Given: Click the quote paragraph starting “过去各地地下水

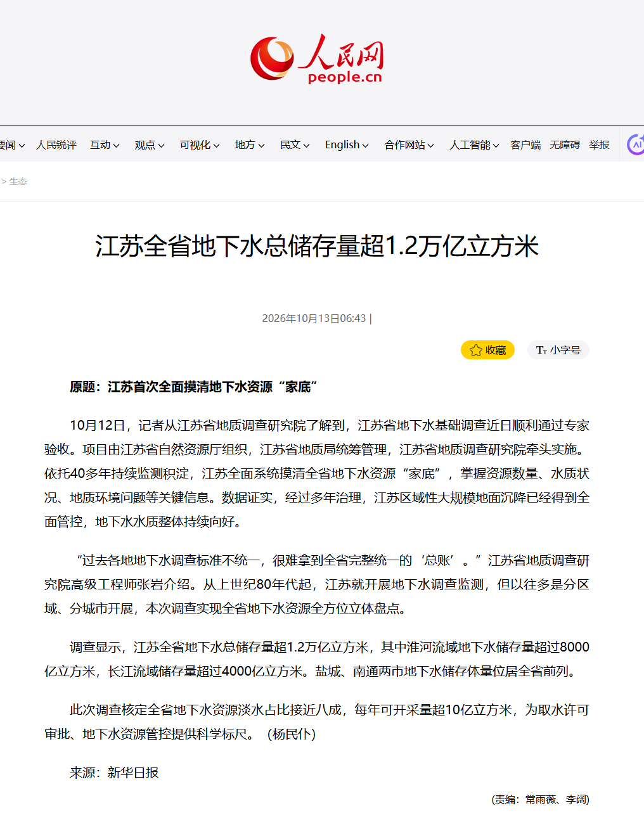Looking at the screenshot, I should click(317, 584).
